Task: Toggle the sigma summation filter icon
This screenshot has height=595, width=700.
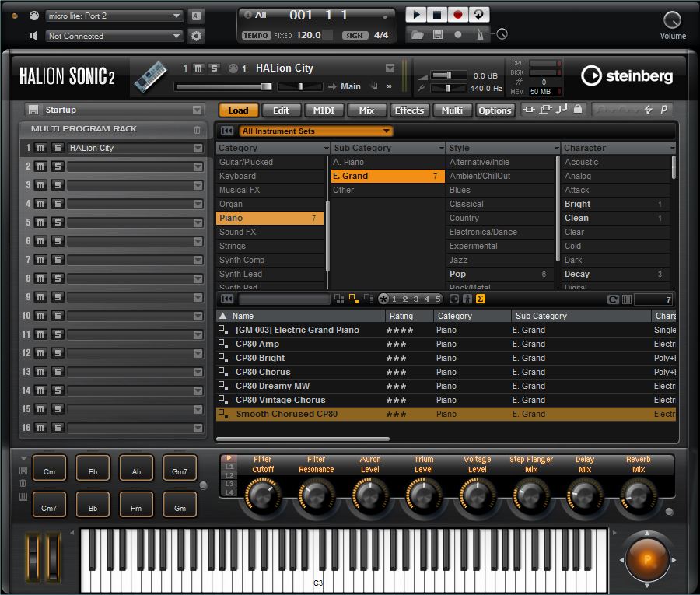Action: [481, 299]
